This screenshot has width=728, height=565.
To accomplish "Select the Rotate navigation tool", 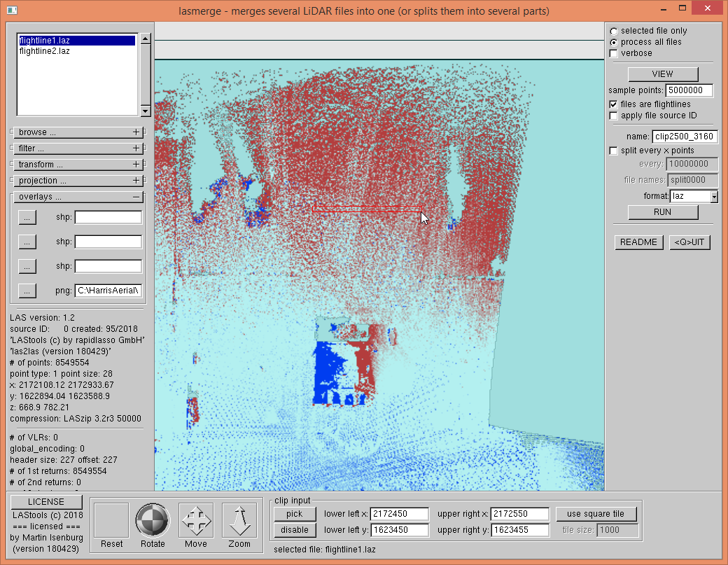I will 153,521.
